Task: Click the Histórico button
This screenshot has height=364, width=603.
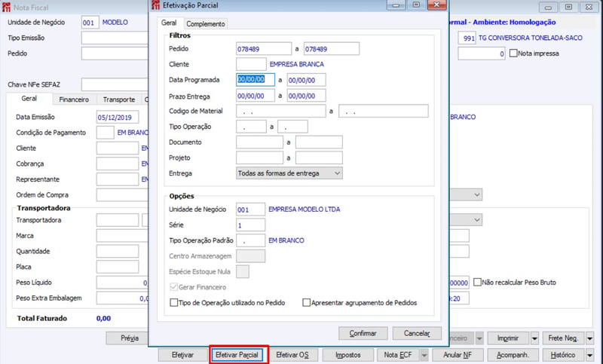Action: (563, 355)
